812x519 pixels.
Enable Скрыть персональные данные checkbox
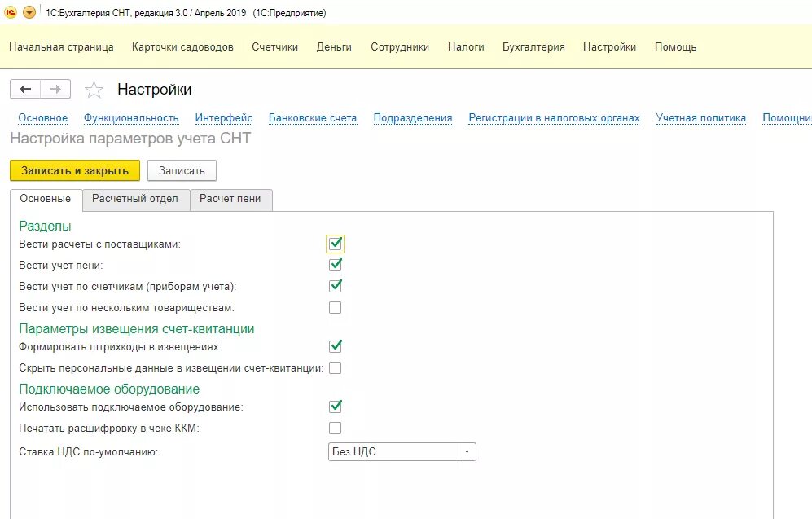(336, 367)
